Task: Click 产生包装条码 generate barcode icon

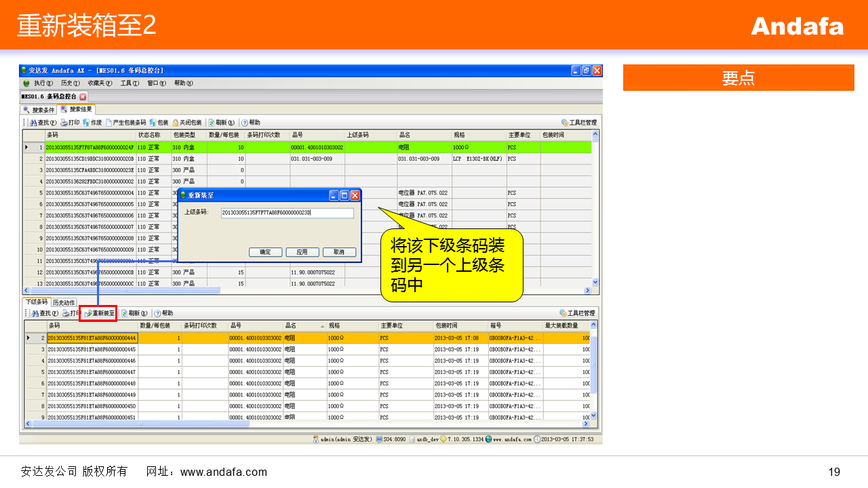Action: (108, 123)
